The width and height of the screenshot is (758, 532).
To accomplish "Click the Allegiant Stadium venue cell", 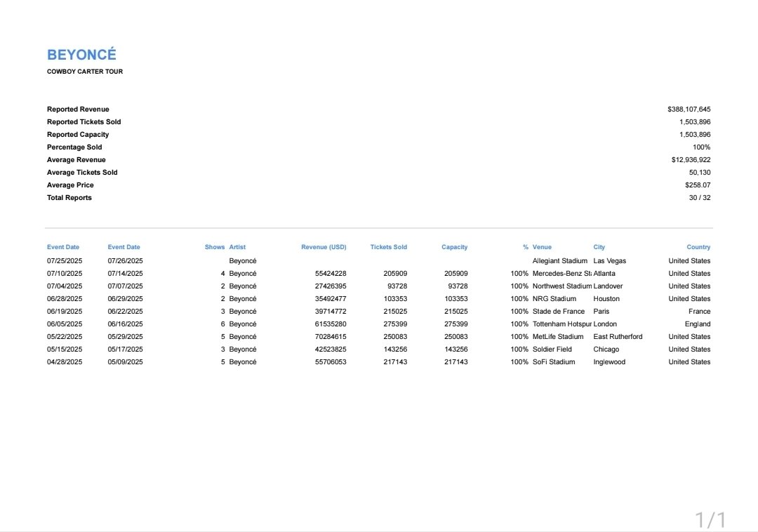I will 560,260.
